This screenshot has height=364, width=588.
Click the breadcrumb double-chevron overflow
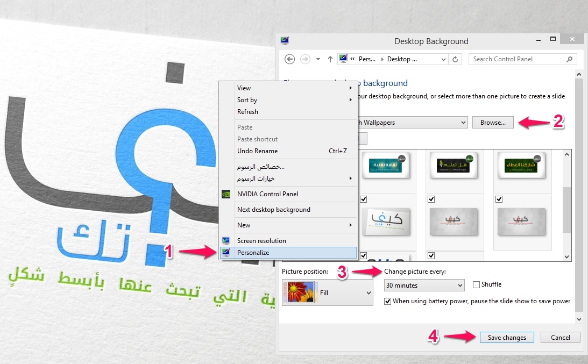pos(352,59)
